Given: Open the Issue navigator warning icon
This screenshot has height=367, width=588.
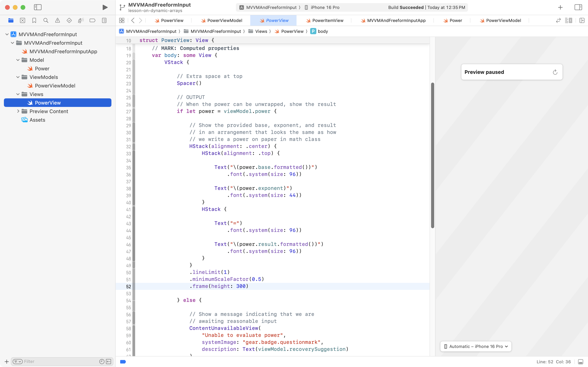Looking at the screenshot, I should (x=57, y=20).
